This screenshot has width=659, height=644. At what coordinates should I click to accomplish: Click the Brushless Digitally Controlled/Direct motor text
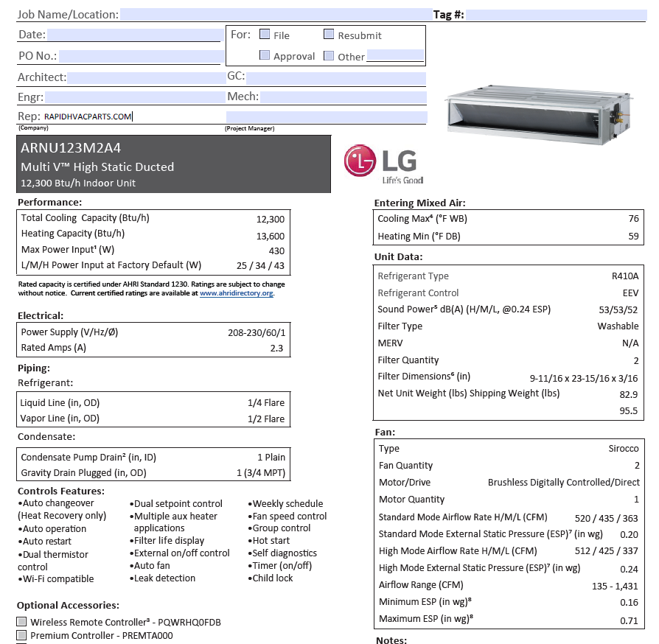(564, 483)
